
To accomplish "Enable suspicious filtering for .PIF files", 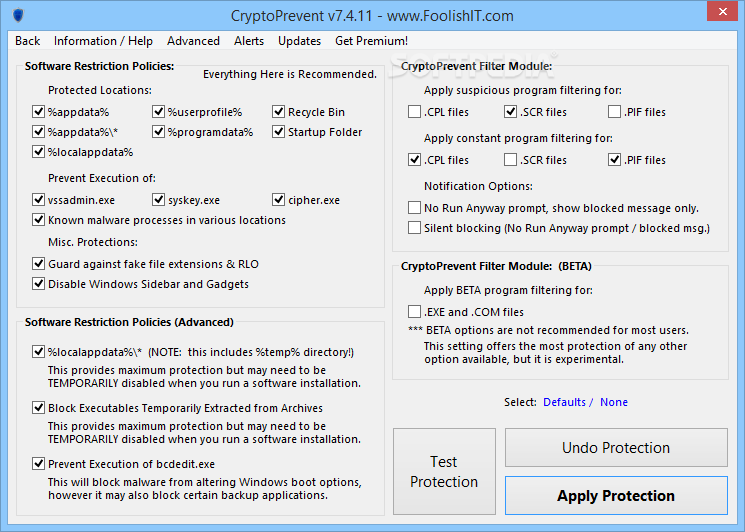I will pyautogui.click(x=614, y=112).
